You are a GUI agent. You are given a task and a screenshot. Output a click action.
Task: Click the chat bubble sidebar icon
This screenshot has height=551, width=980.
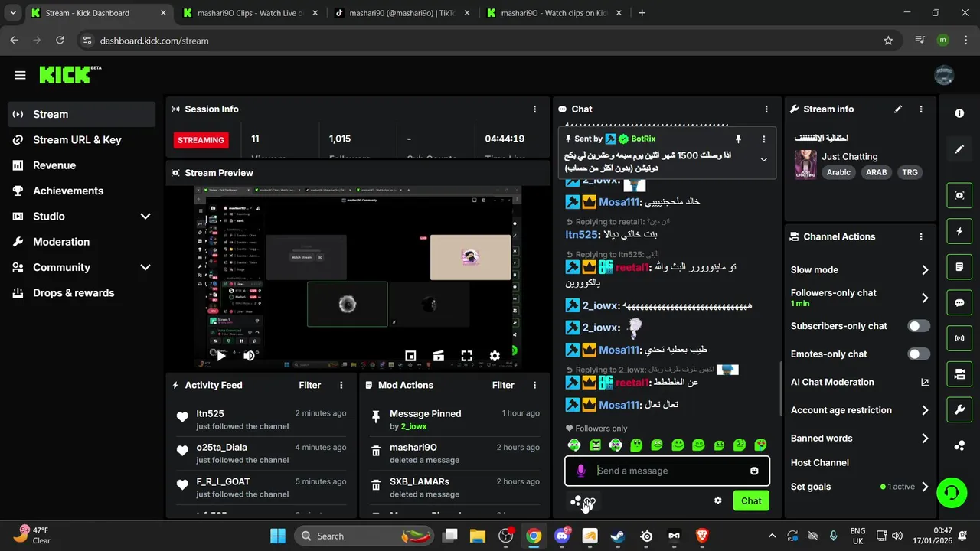coord(959,303)
